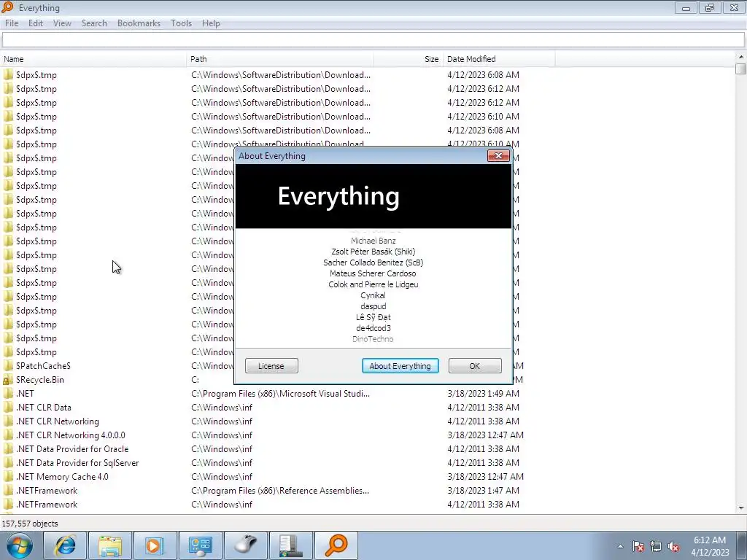Image resolution: width=747 pixels, height=560 pixels.
Task: Confirm the dialog with OK
Action: [475, 366]
